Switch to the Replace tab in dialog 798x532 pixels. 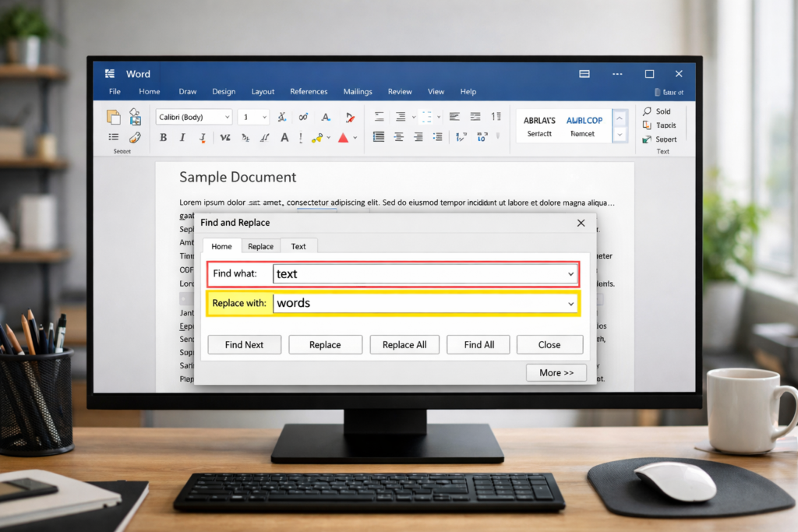[260, 246]
